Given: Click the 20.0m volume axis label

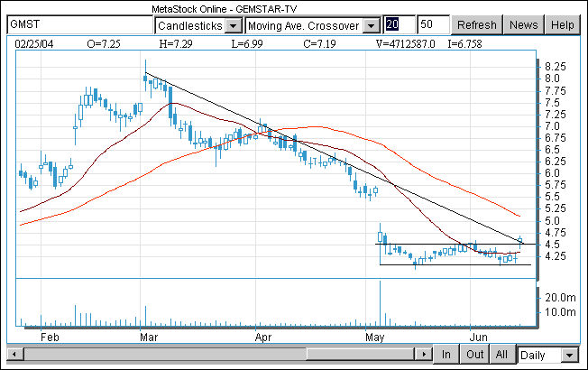Looking at the screenshot, I should (560, 298).
